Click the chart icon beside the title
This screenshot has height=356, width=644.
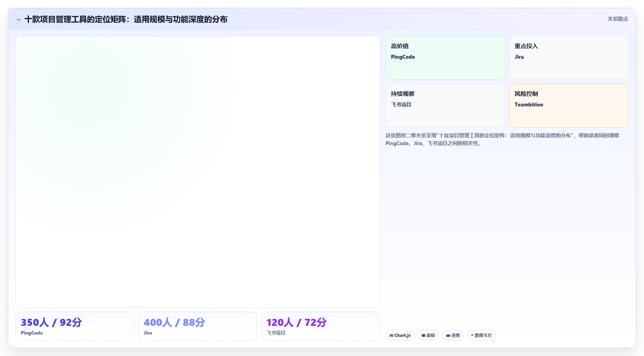18,20
